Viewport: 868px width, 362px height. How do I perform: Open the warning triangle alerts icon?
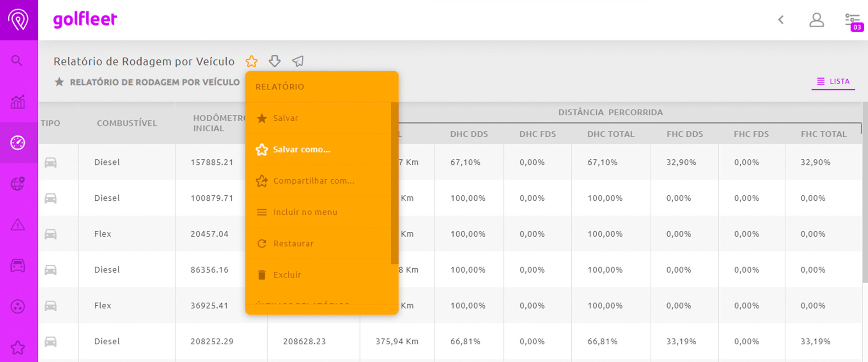(18, 225)
